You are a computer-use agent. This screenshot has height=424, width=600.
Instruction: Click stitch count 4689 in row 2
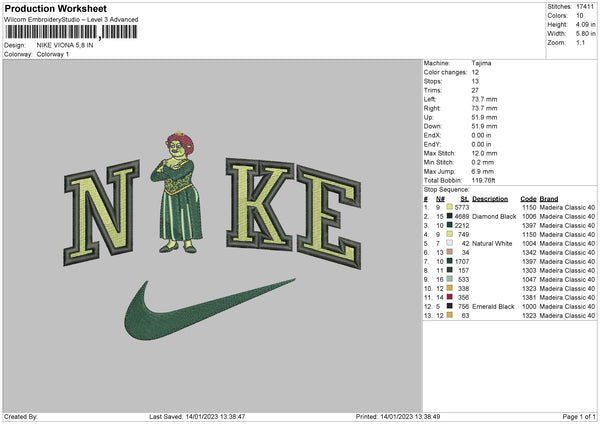[462, 217]
